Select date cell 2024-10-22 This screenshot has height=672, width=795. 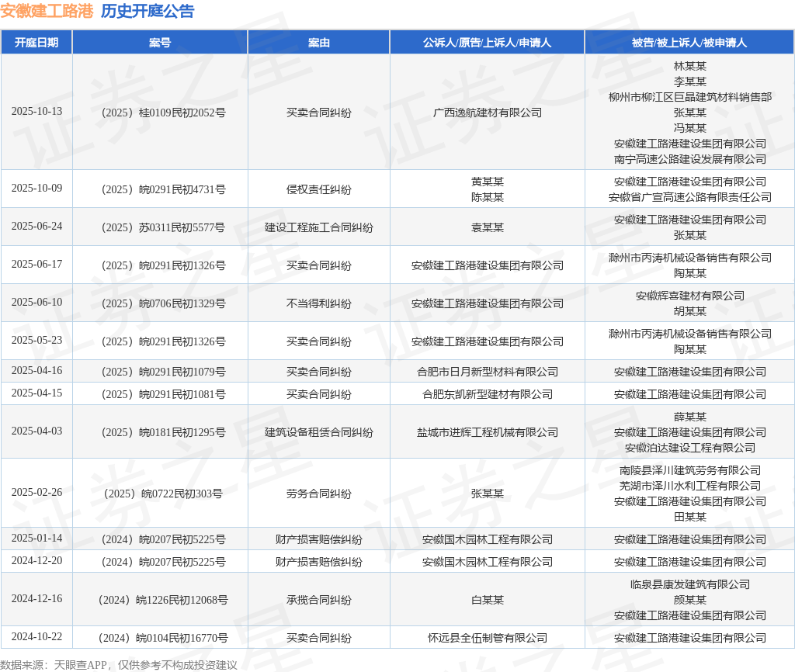pyautogui.click(x=37, y=636)
